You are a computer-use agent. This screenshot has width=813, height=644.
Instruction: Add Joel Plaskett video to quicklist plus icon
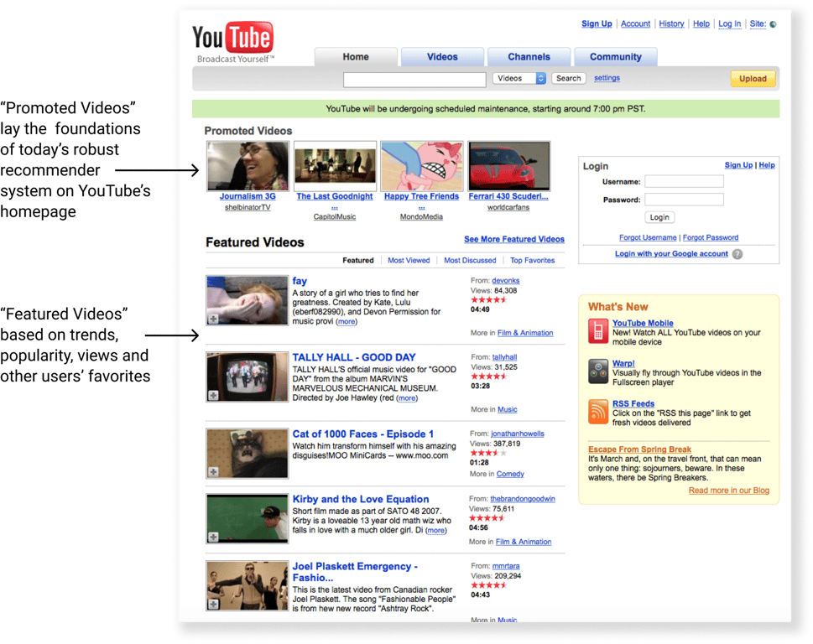tap(213, 604)
